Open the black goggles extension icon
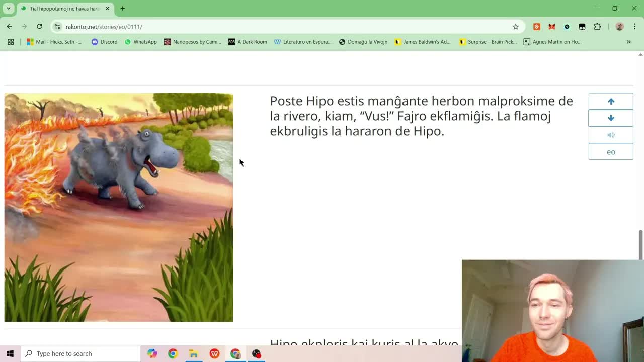This screenshot has width=644, height=362. [582, 27]
